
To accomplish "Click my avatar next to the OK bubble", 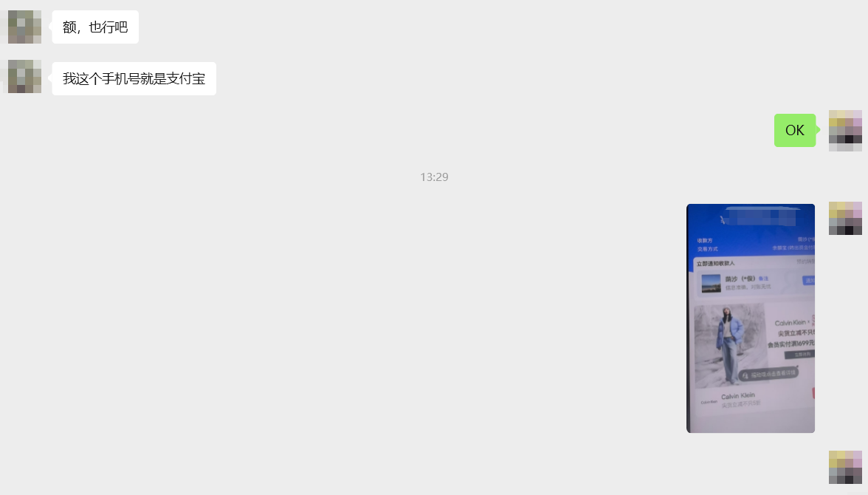I will tap(845, 130).
